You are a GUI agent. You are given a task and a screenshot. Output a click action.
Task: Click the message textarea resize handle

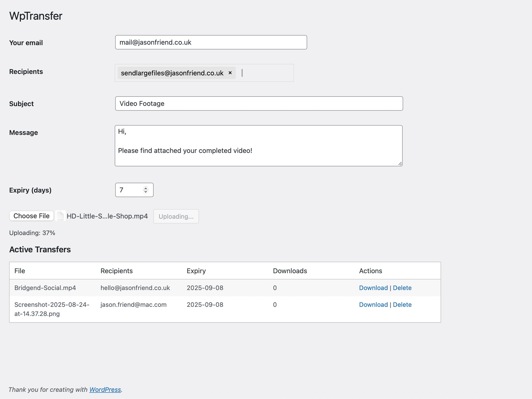pos(400,164)
